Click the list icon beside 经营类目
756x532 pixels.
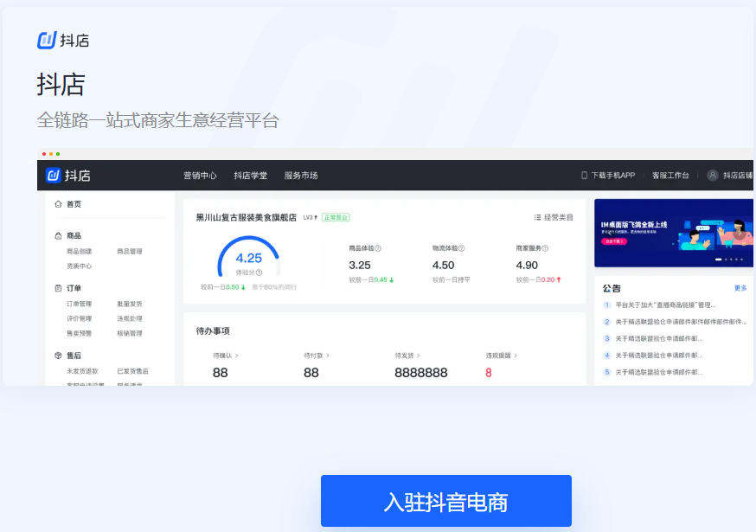(x=537, y=217)
